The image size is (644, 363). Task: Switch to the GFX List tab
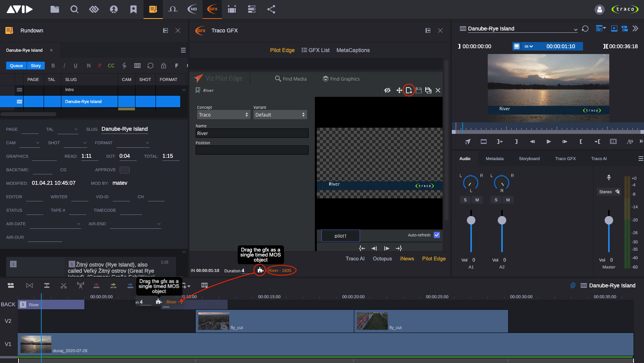(x=316, y=50)
